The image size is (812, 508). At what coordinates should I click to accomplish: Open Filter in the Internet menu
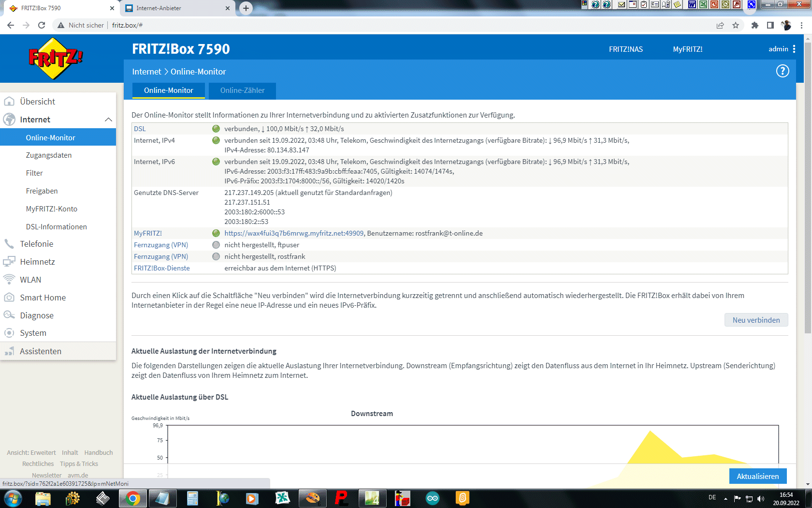click(x=34, y=173)
